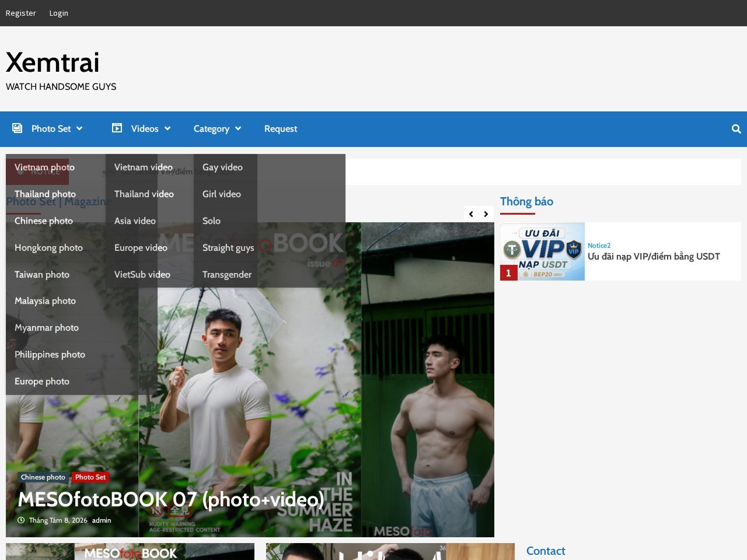Select Europe video menu entry

pyautogui.click(x=141, y=248)
